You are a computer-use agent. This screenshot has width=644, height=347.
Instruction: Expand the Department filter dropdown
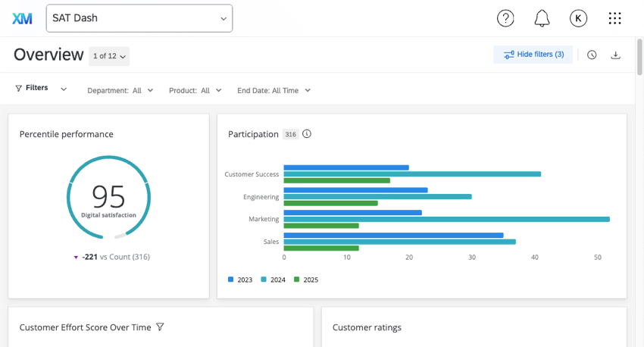pos(120,90)
